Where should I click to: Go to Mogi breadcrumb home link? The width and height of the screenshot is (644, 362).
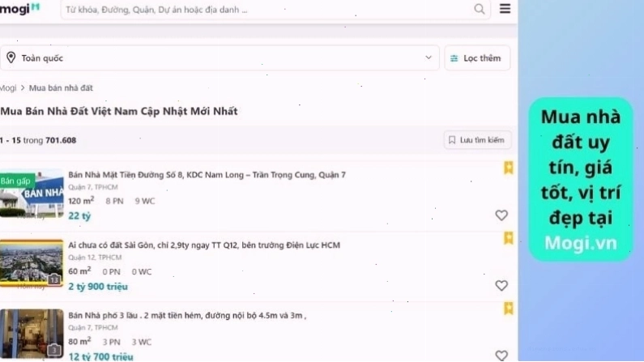coord(8,87)
